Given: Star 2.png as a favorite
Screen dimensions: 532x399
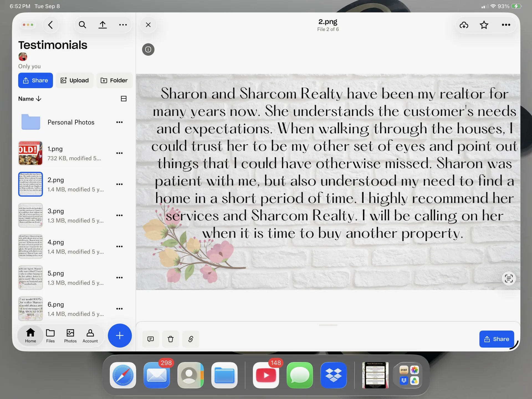Looking at the screenshot, I should (484, 25).
